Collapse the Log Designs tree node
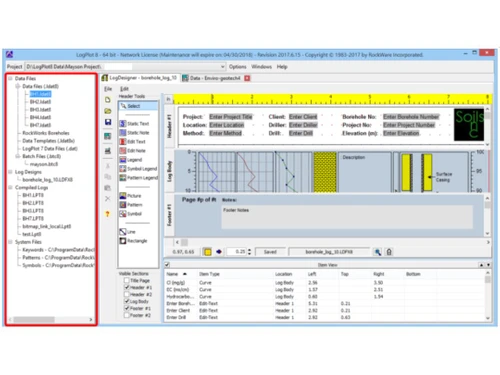This screenshot has height=375, width=500. pyautogui.click(x=10, y=172)
